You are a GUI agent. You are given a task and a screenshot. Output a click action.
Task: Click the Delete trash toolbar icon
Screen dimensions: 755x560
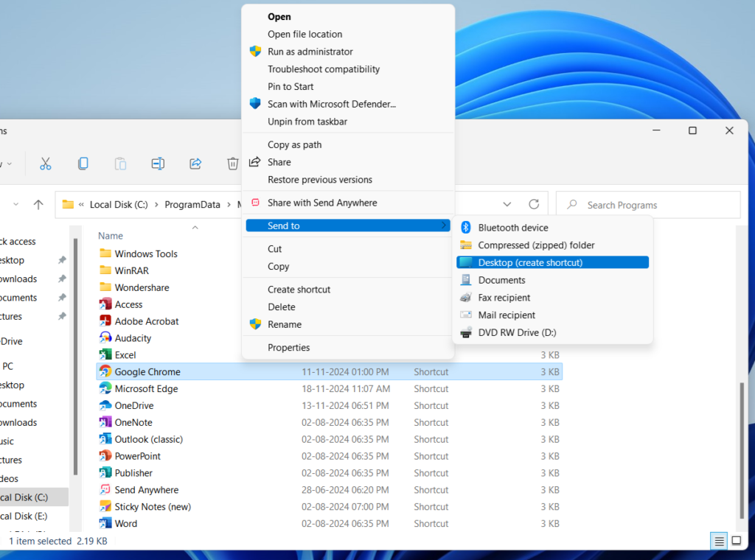pyautogui.click(x=232, y=164)
